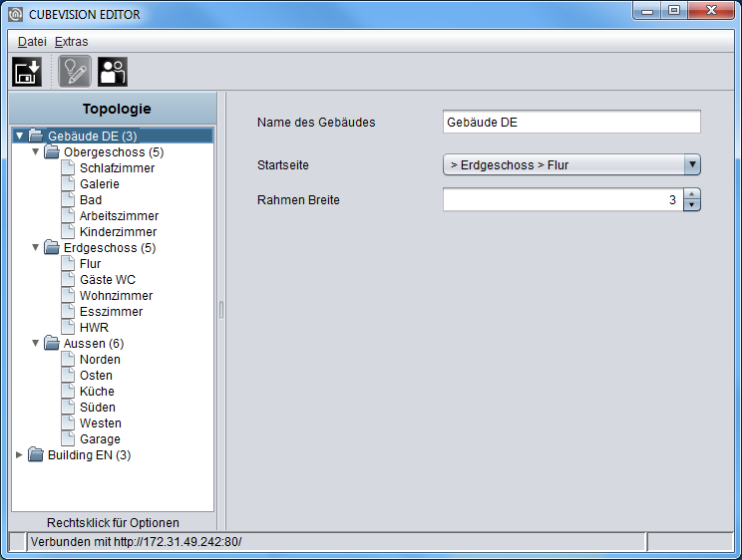Expand the Building EN tree node
This screenshot has height=560, width=742.
tap(19, 454)
